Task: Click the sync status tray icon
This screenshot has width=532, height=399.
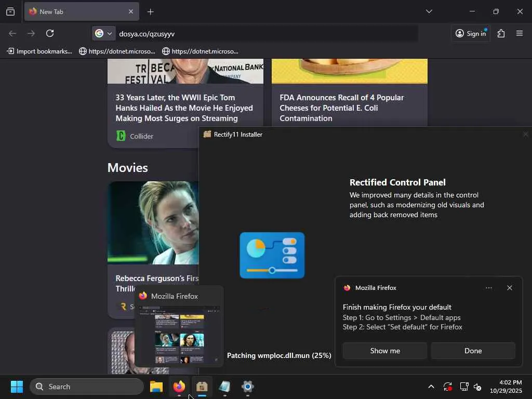Action: (x=447, y=387)
